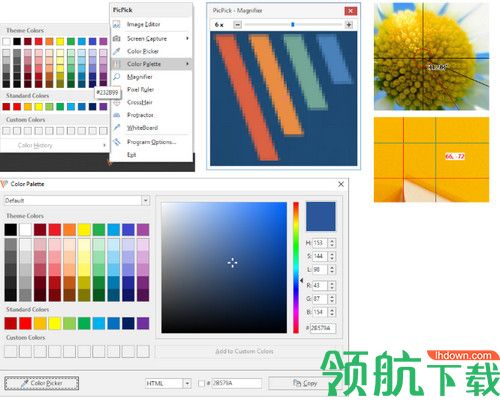This screenshot has width=500, height=403.
Task: Close the PicPick Magnifier window
Action: coord(351,11)
